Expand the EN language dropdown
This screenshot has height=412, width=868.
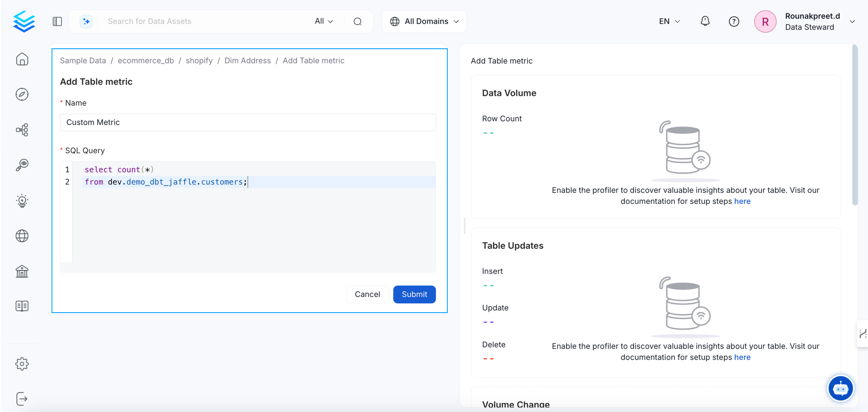coord(669,21)
